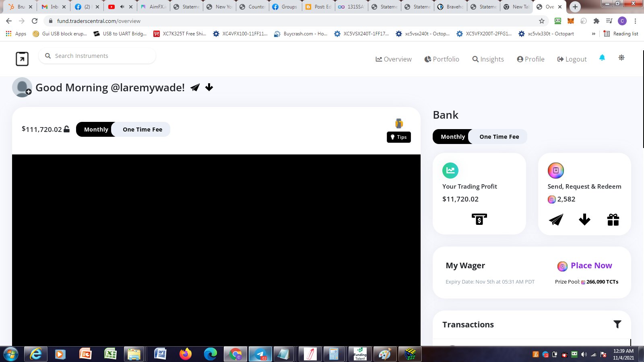Switch to the AimFX browser tab
The image size is (644, 362).
[x=153, y=7]
